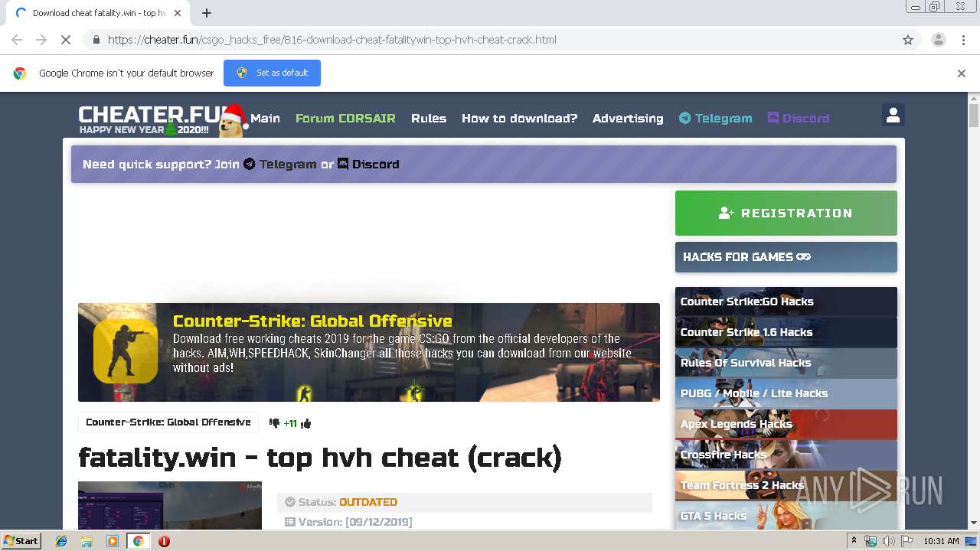Open Discord link in the navigation
The width and height of the screenshot is (980, 551).
(x=799, y=118)
